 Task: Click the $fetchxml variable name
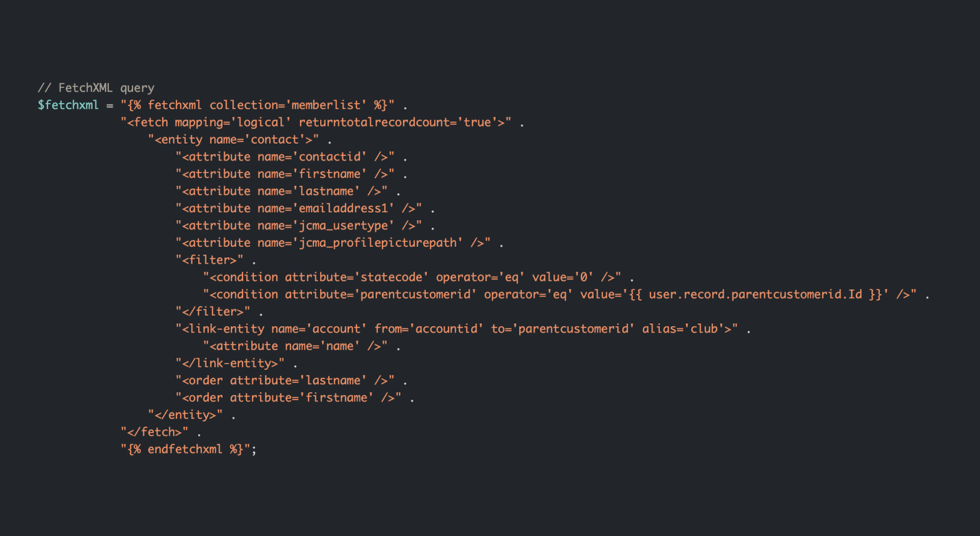[68, 105]
